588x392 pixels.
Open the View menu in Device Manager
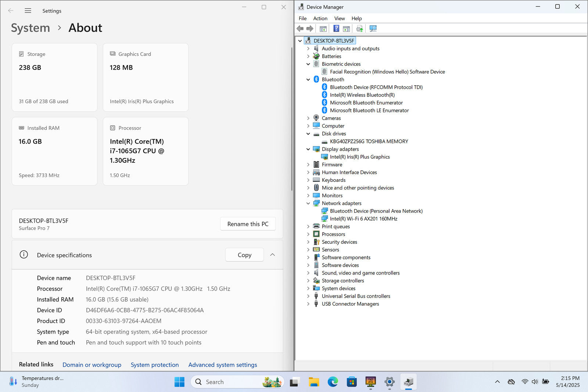(x=339, y=18)
